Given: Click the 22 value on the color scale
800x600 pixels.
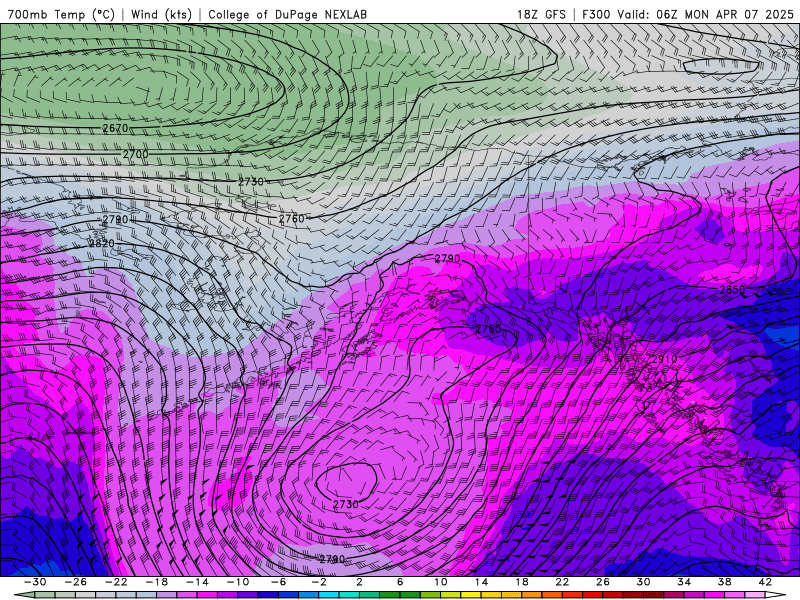Looking at the screenshot, I should tap(562, 582).
